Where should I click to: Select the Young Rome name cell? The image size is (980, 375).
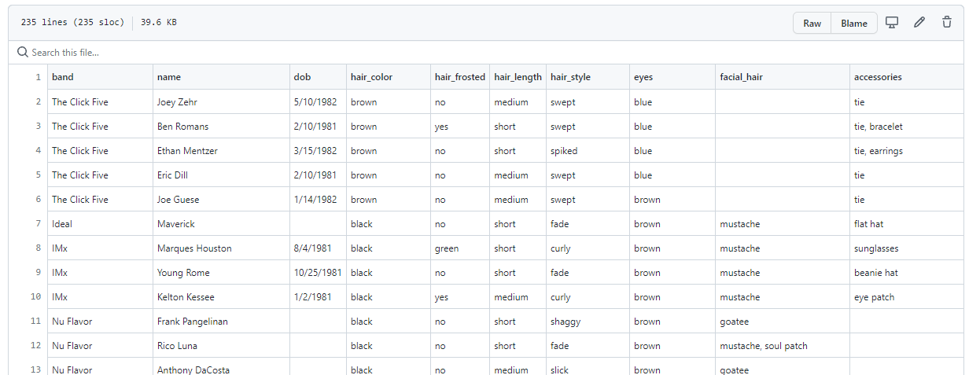(221, 273)
